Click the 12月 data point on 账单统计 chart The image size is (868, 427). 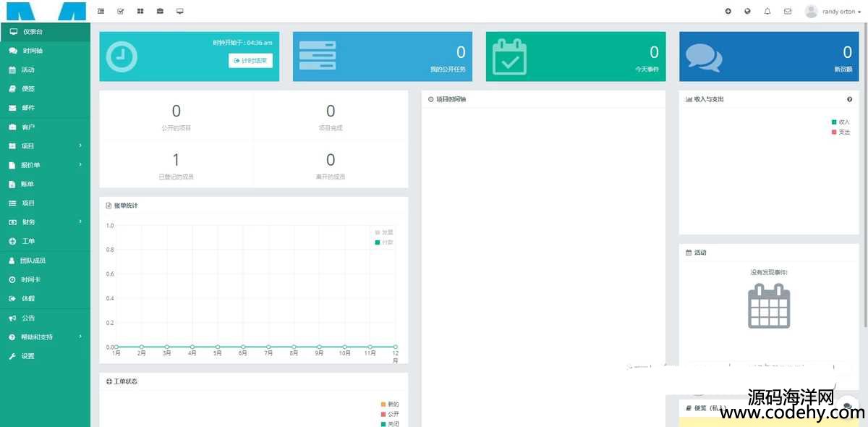(x=395, y=347)
